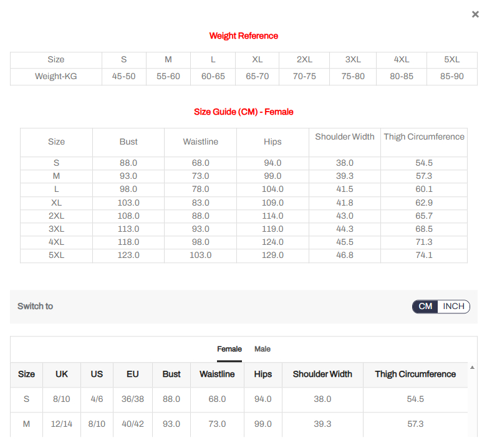This screenshot has height=448, width=482.
Task: Close the size guide popup
Action: (475, 14)
